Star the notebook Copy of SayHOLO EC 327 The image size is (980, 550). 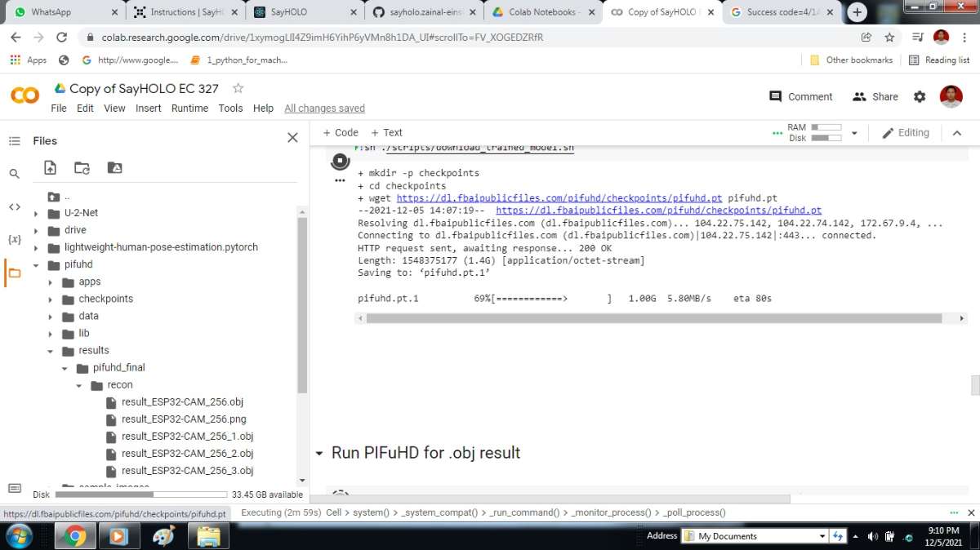click(x=238, y=88)
